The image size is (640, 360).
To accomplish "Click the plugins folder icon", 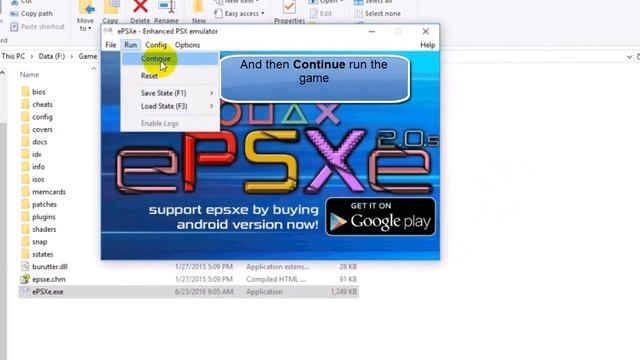I will [25, 216].
